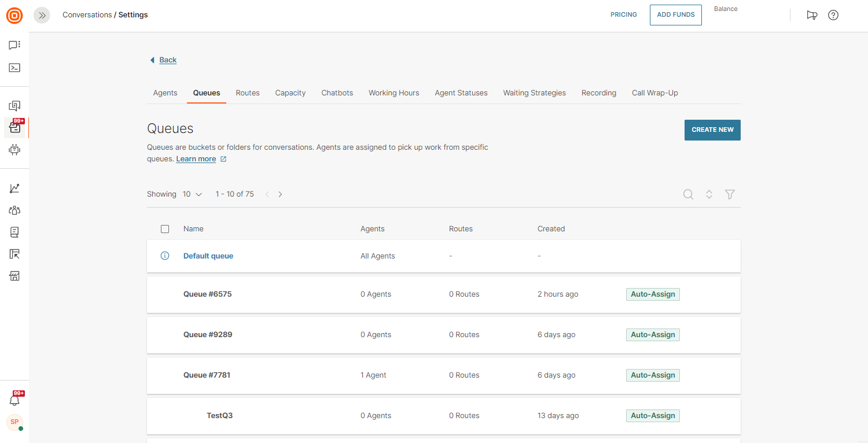Expand the sidebar with double-chevron button

42,15
